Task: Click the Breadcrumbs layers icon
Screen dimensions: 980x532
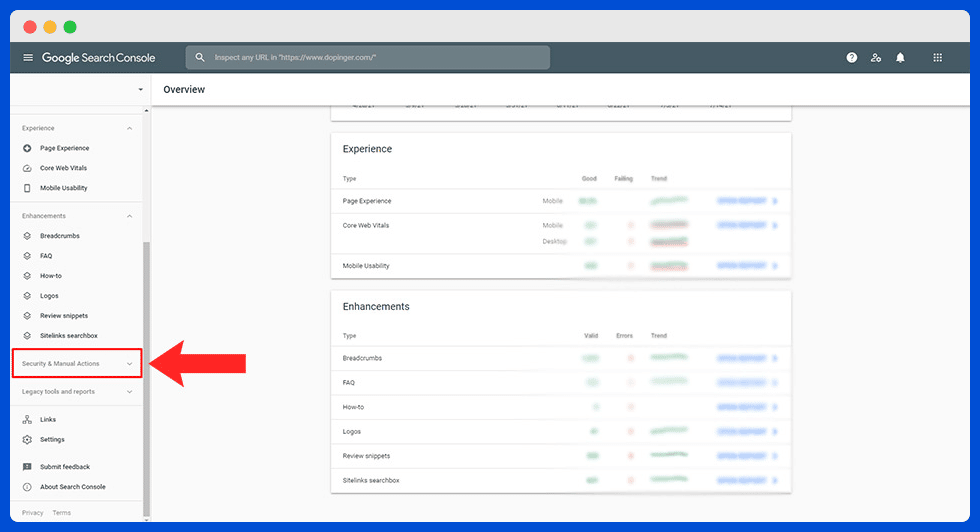Action: click(x=27, y=236)
